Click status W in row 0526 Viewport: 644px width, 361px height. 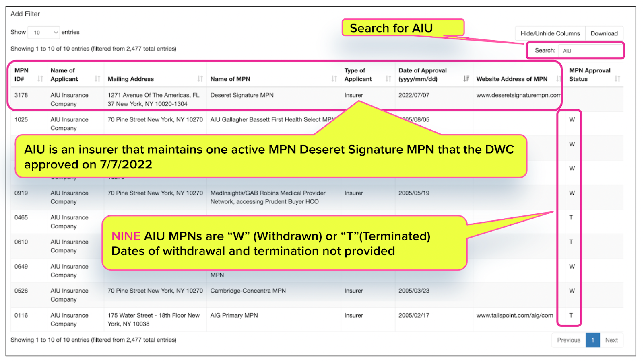click(x=572, y=291)
